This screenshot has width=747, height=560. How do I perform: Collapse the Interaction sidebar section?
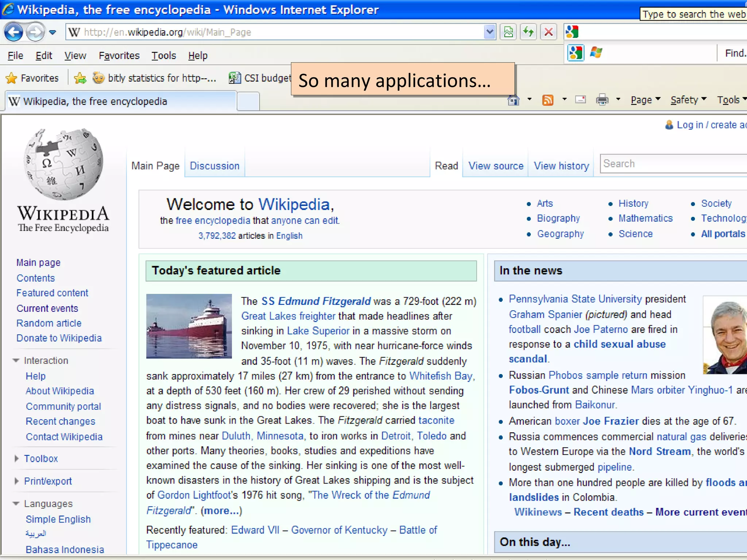point(16,361)
